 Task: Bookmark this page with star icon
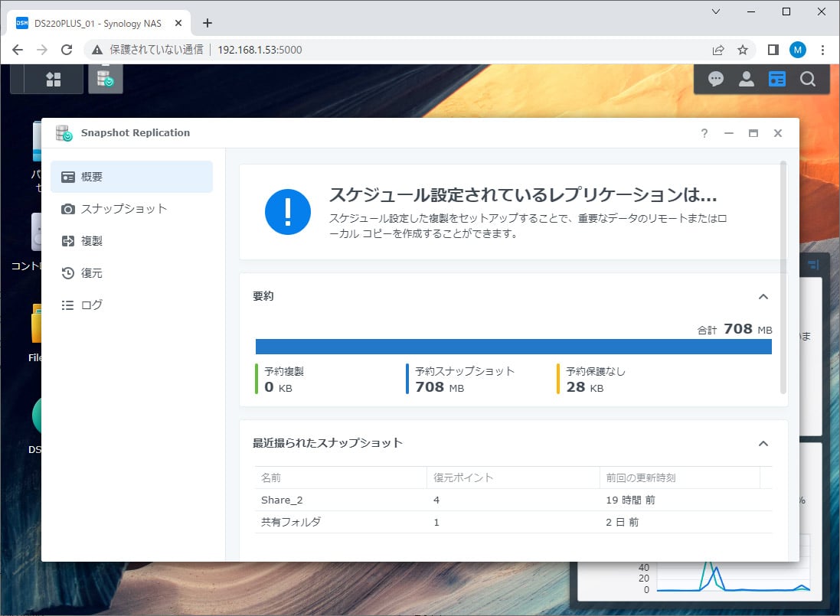pyautogui.click(x=743, y=50)
